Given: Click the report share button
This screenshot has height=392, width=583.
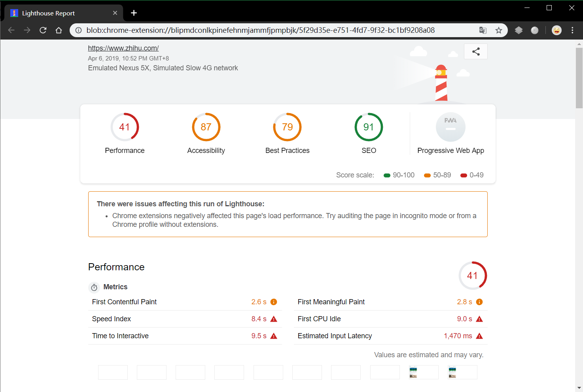Looking at the screenshot, I should (476, 51).
